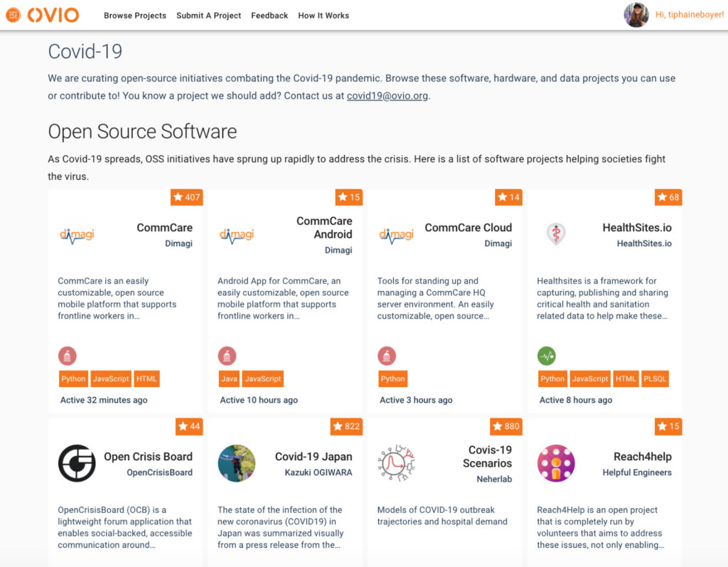Click 'Active 10 hours ago' on CommCare Android

259,400
